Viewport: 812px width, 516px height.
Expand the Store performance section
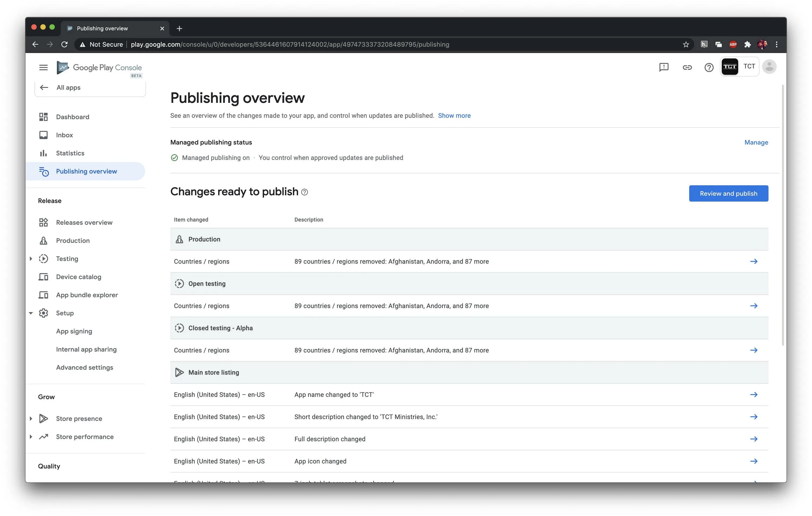[30, 437]
